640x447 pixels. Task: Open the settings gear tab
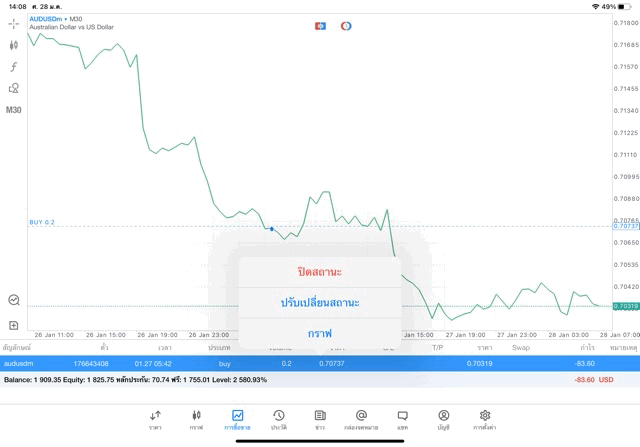[485, 419]
